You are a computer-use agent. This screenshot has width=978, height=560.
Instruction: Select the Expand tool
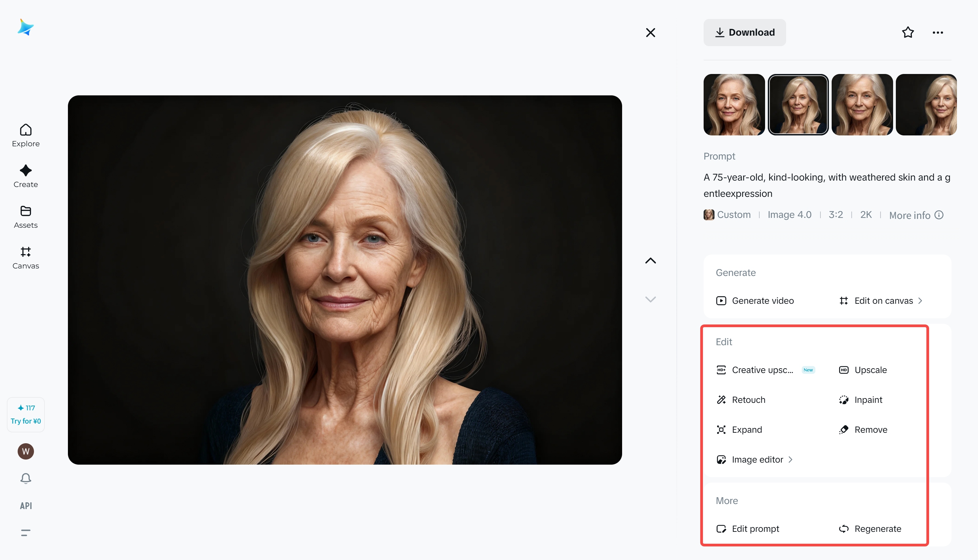[747, 430]
